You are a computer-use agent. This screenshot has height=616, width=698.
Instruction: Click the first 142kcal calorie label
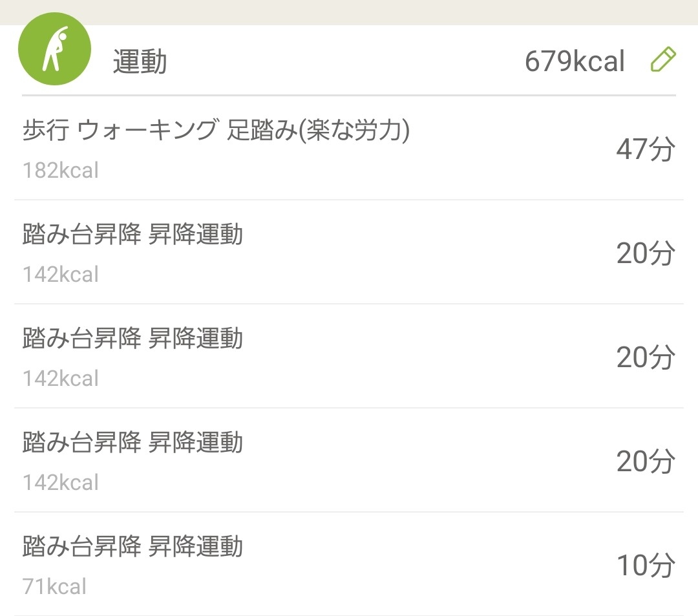[x=61, y=275]
